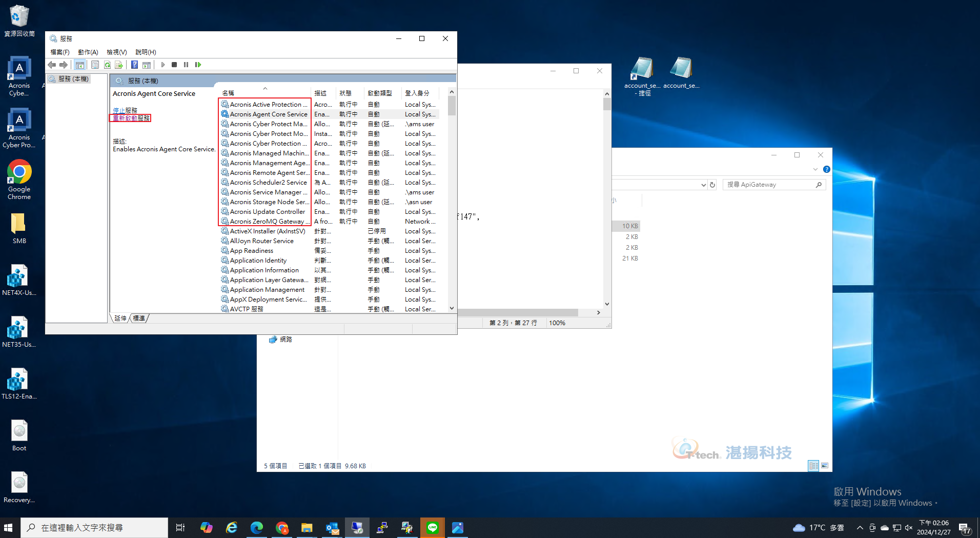This screenshot has height=538, width=980.
Task: Click the Recycle Bin desktop icon
Action: (x=19, y=21)
